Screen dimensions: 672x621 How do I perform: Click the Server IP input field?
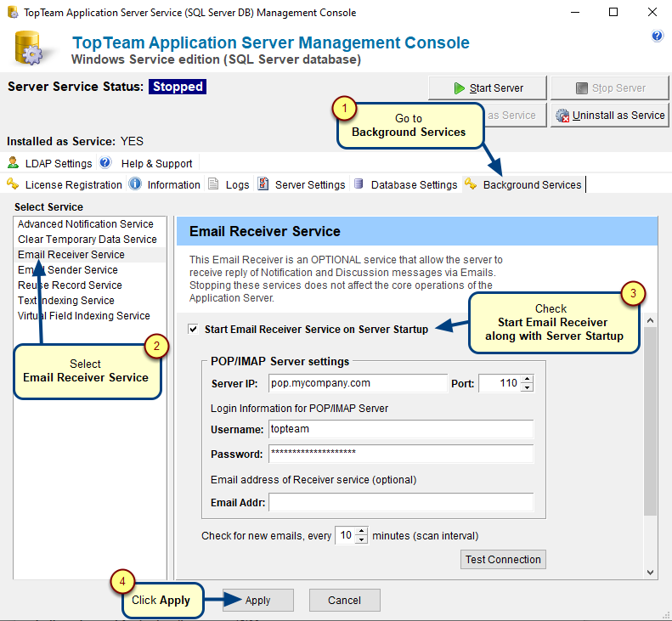click(x=358, y=383)
